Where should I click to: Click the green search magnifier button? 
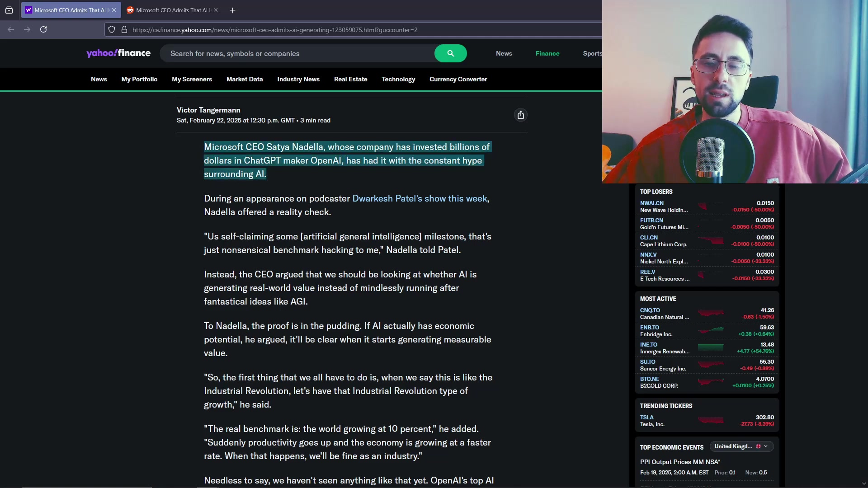click(x=450, y=53)
